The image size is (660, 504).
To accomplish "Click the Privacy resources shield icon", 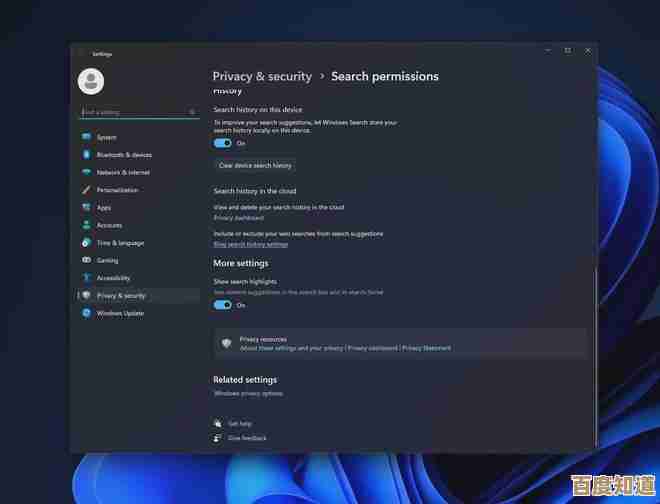I will pyautogui.click(x=226, y=343).
